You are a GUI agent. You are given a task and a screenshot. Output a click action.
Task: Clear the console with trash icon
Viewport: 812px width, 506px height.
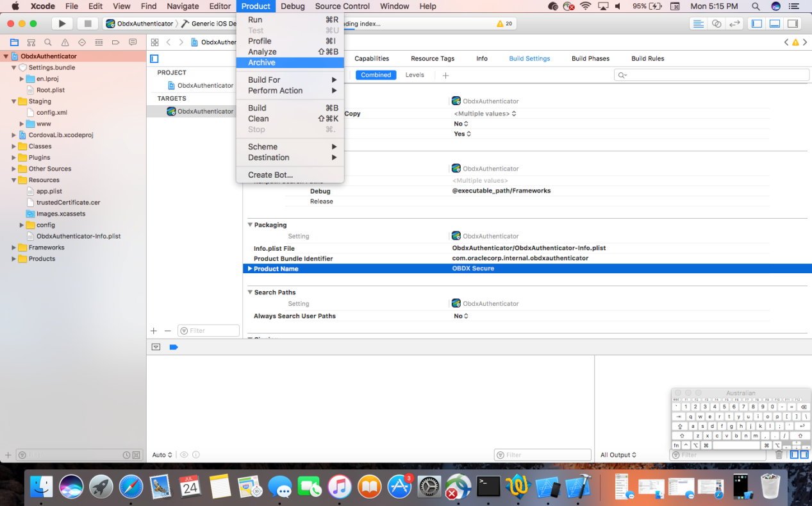(x=779, y=455)
